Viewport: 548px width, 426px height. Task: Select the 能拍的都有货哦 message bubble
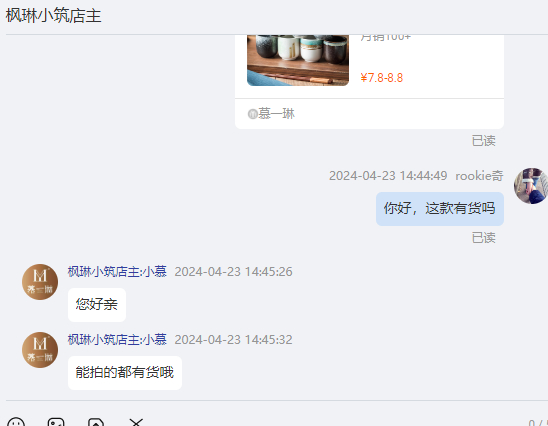[x=125, y=373]
